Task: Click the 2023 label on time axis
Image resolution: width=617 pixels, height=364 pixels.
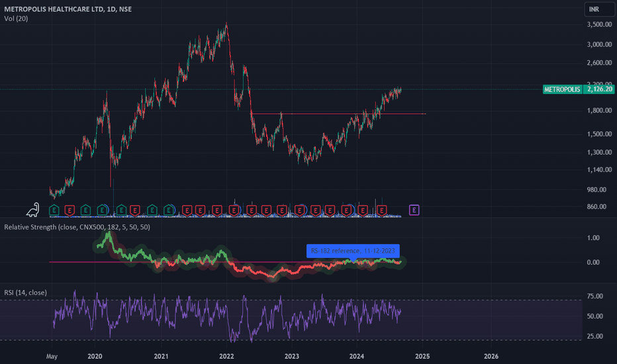Action: 291,356
